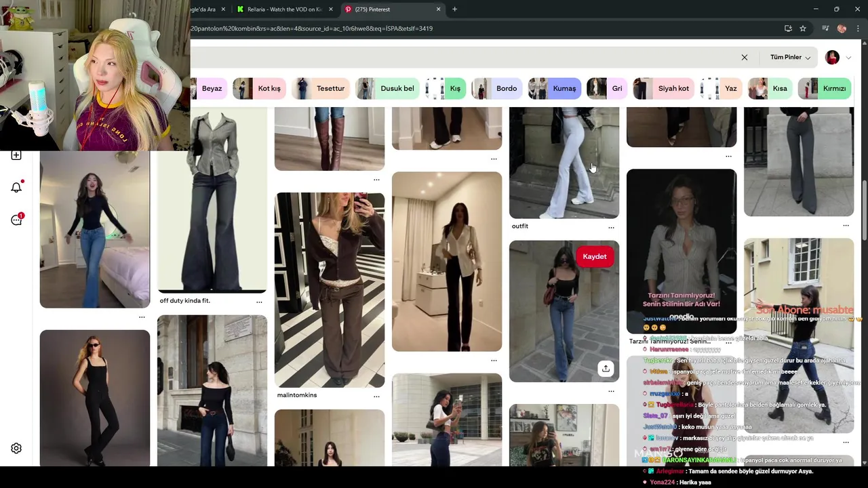Select the Kumaş filter chip
Viewport: 868px width, 488px height.
coord(554,88)
